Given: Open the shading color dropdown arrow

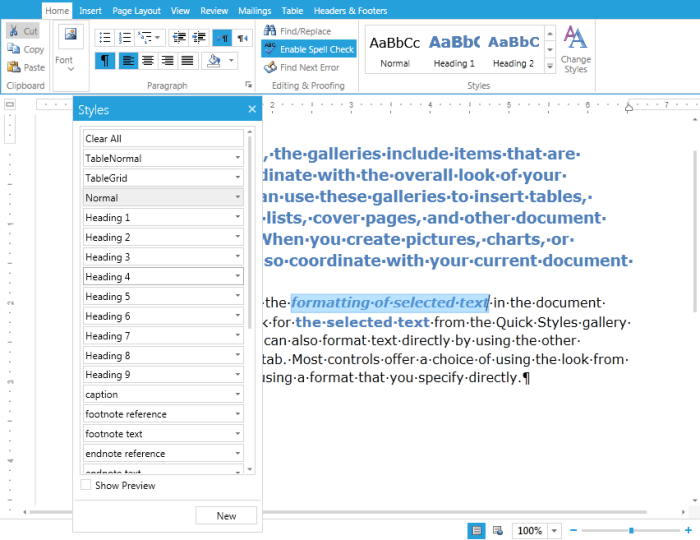Looking at the screenshot, I should [x=231, y=60].
